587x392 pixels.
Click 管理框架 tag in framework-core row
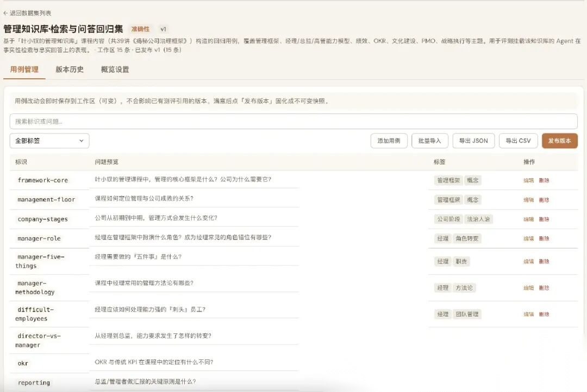tap(448, 180)
